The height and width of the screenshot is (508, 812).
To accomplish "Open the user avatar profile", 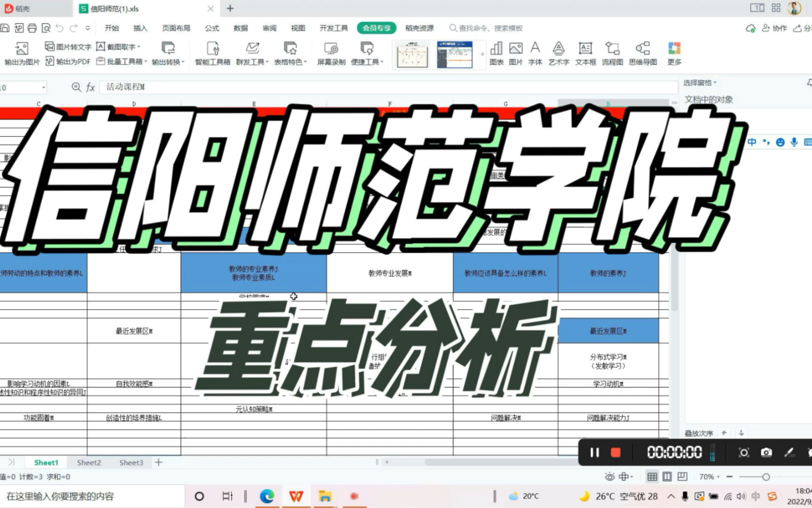I will (794, 8).
